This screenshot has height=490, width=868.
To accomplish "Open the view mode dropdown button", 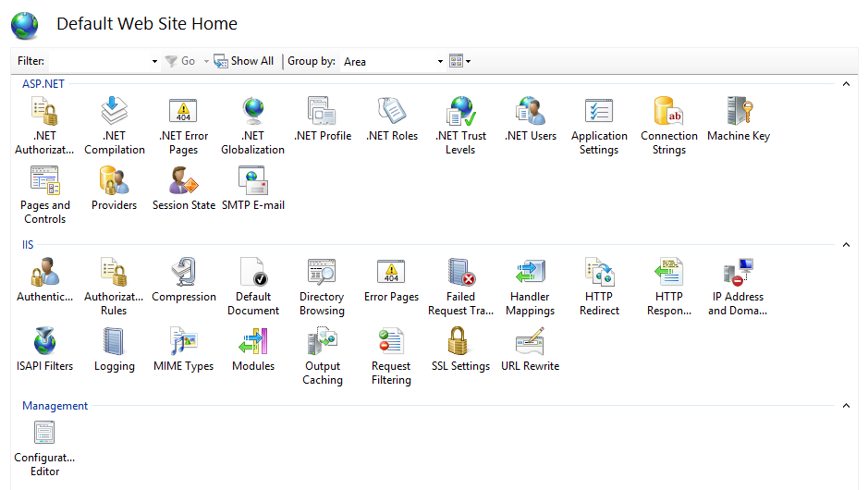I will pyautogui.click(x=460, y=61).
